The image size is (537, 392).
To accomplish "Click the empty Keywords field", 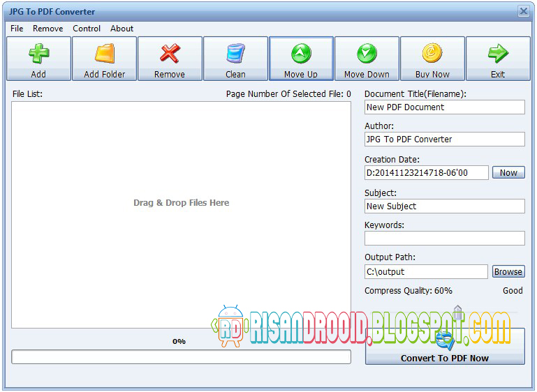I will 445,238.
